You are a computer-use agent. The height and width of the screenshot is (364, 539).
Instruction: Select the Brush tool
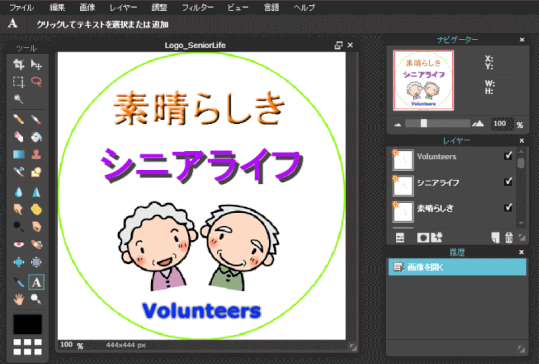pos(36,119)
